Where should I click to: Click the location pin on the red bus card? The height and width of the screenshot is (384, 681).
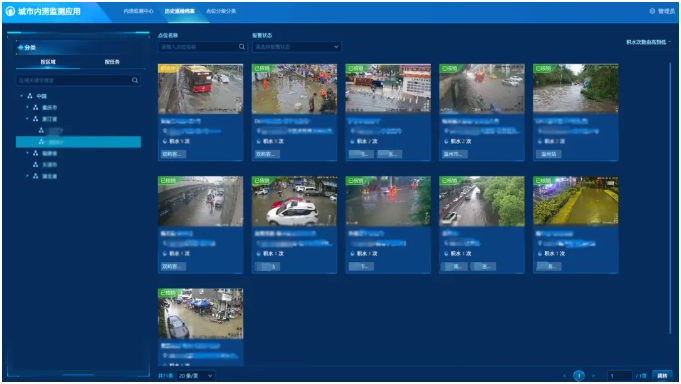click(165, 131)
